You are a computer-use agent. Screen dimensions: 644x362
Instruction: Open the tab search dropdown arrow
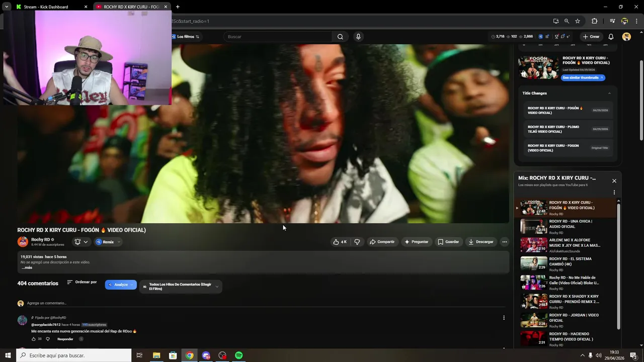(6, 7)
